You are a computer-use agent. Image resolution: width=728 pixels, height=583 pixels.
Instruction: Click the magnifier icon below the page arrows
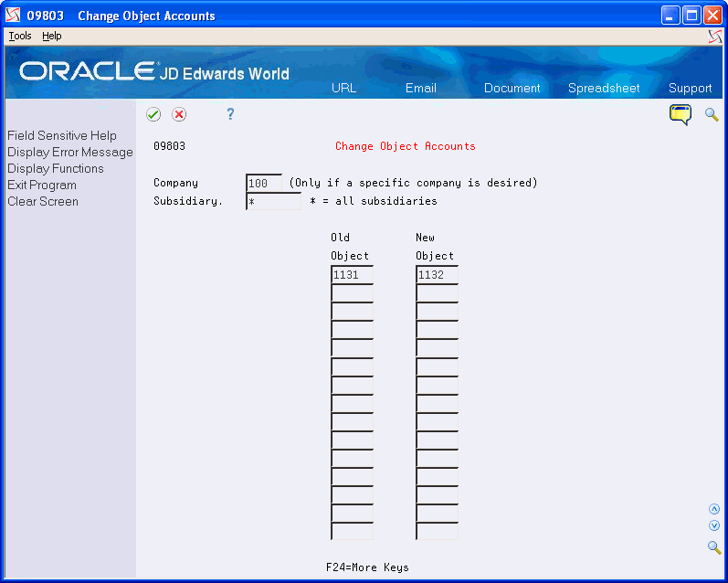(714, 547)
